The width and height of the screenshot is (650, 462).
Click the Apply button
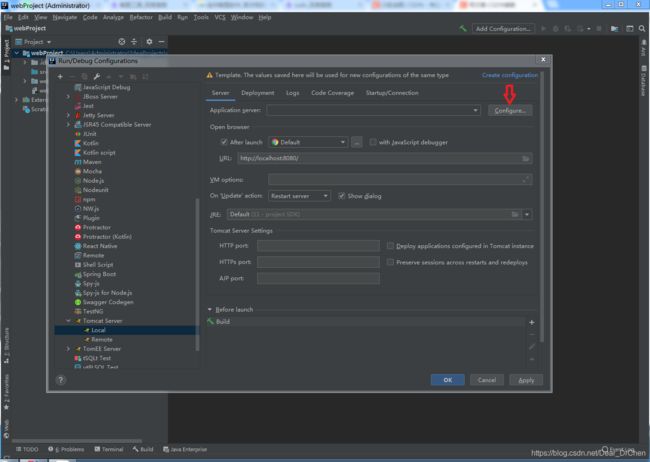(x=526, y=380)
